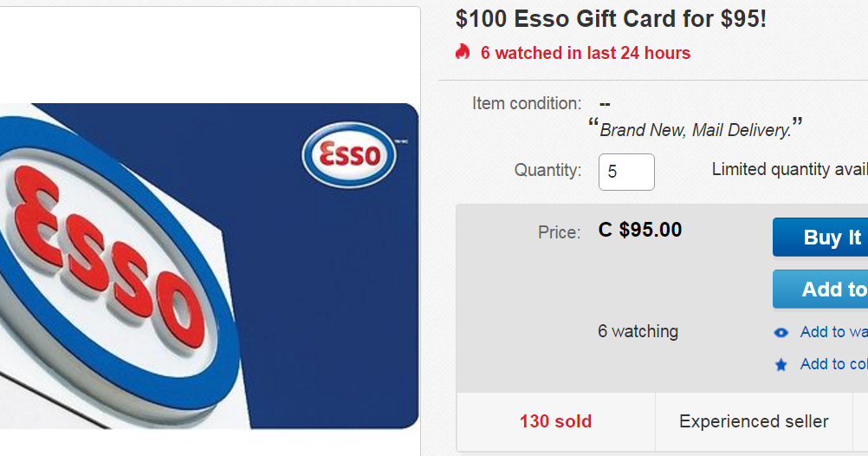
Task: Open the Add to watch list link
Action: [833, 332]
